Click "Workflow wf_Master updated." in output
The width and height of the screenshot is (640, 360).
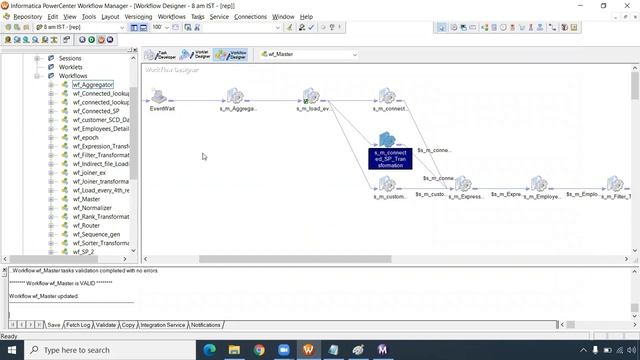coord(44,296)
